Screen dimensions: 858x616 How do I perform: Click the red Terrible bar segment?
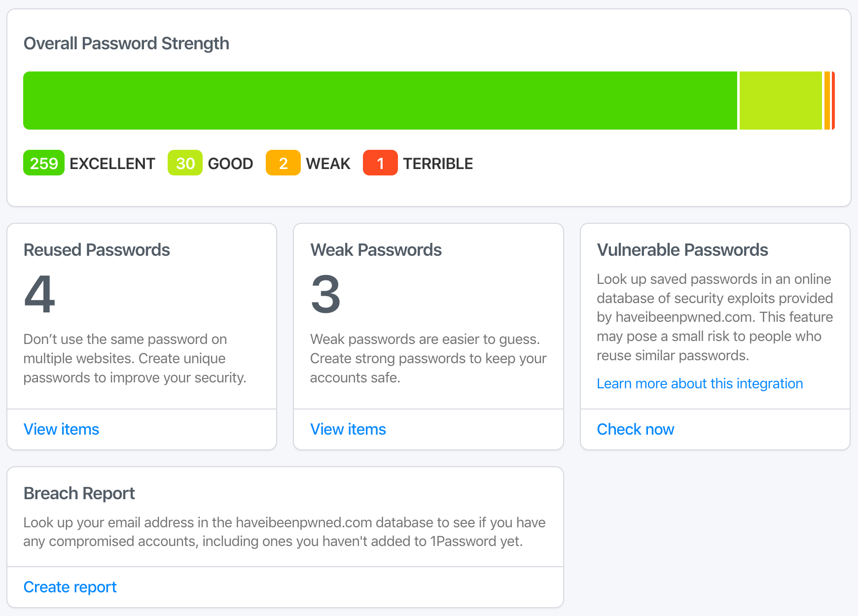click(x=833, y=101)
